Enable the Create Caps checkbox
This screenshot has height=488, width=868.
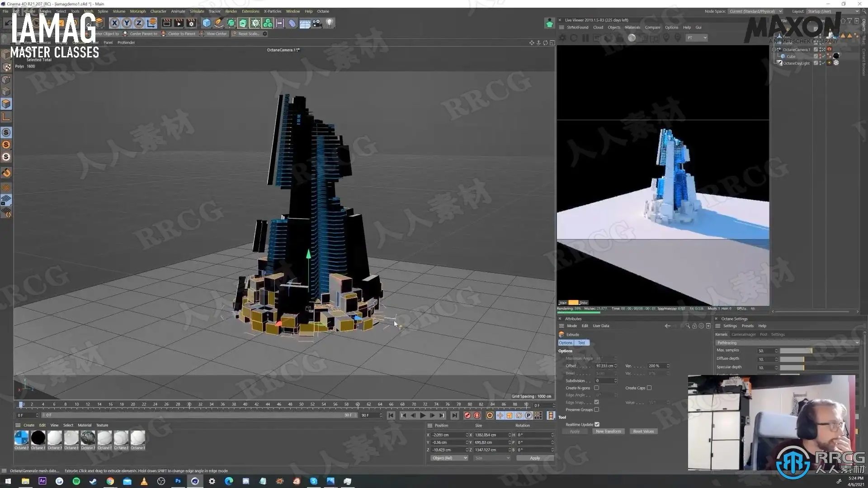(649, 388)
